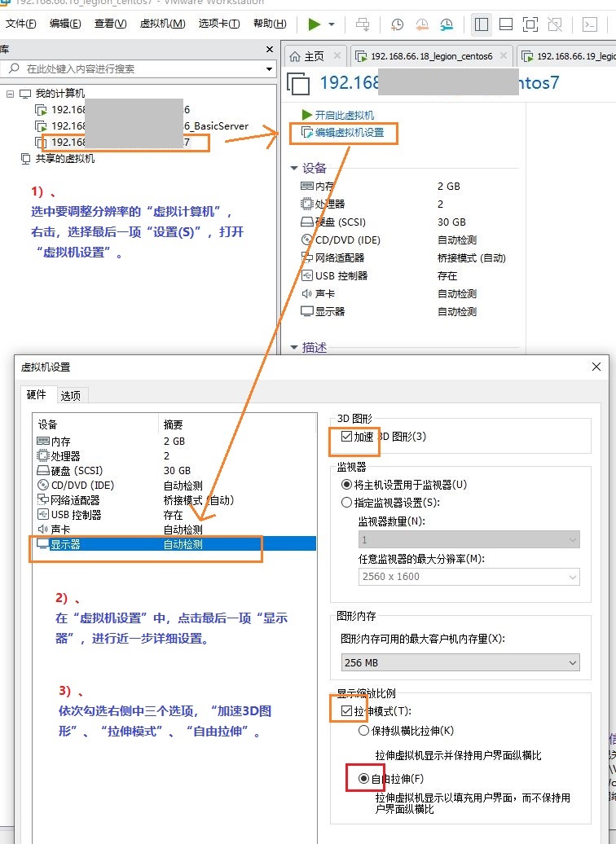Click 桥接模式 (自动) value in summary panel
616x844 pixels.
(x=472, y=257)
